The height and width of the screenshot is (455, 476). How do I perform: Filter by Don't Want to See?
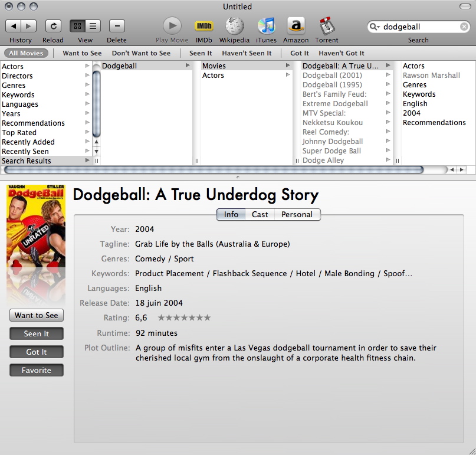coord(141,53)
